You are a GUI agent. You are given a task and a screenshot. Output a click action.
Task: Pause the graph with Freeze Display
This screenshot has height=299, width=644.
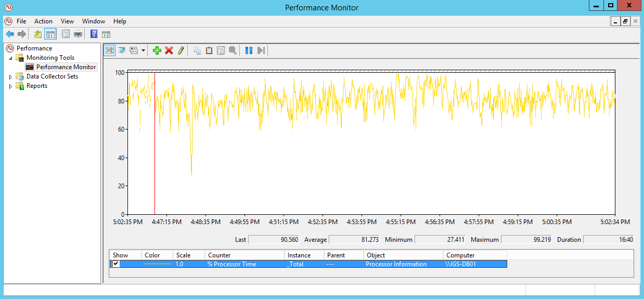(x=249, y=50)
